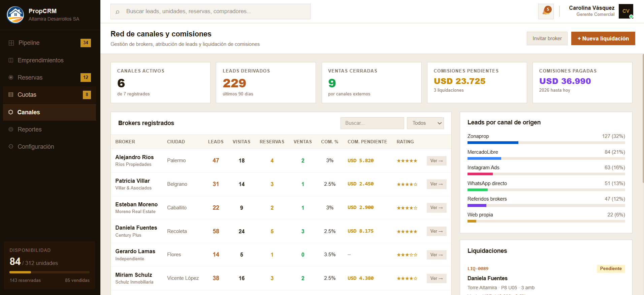Image resolution: width=644 pixels, height=295 pixels.
Task: Click the Emprendimientos sidebar icon
Action: [x=11, y=60]
